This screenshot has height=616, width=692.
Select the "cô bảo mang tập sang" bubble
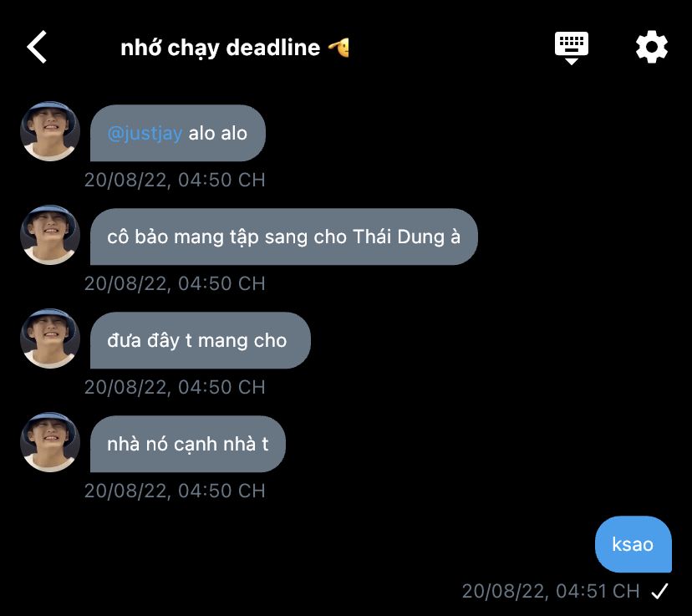point(283,237)
